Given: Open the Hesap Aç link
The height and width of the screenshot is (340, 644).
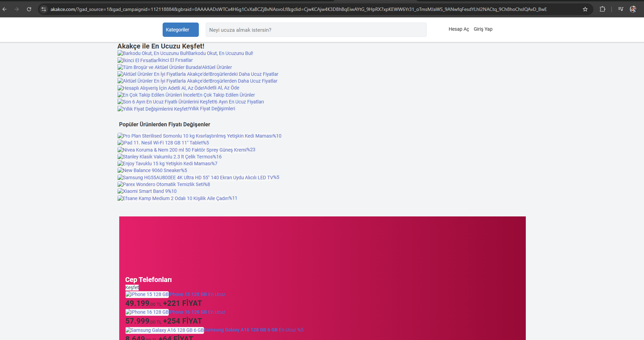Looking at the screenshot, I should coord(459,29).
